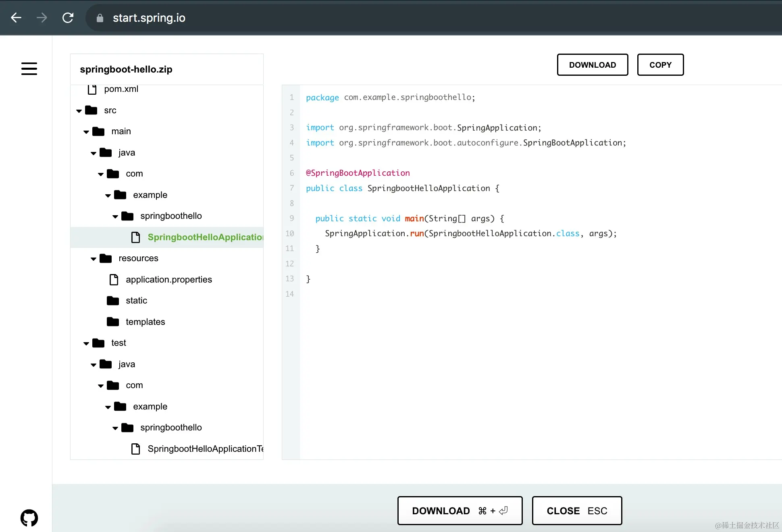
Task: Collapse the main folder arrow
Action: [86, 132]
